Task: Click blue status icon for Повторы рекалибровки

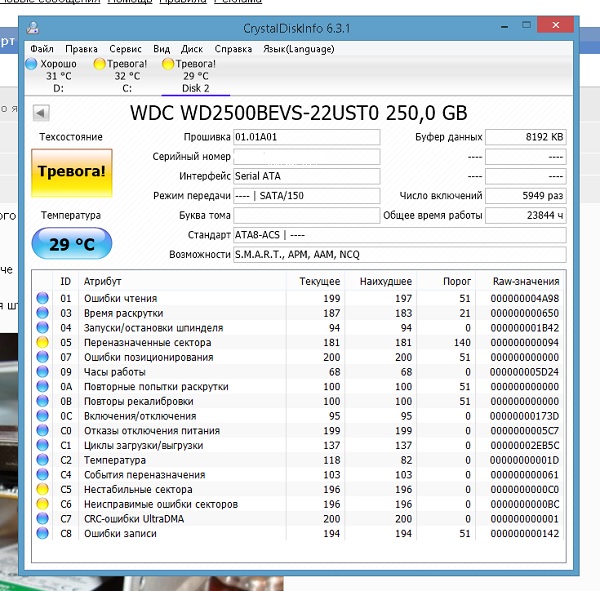Action: coord(42,401)
